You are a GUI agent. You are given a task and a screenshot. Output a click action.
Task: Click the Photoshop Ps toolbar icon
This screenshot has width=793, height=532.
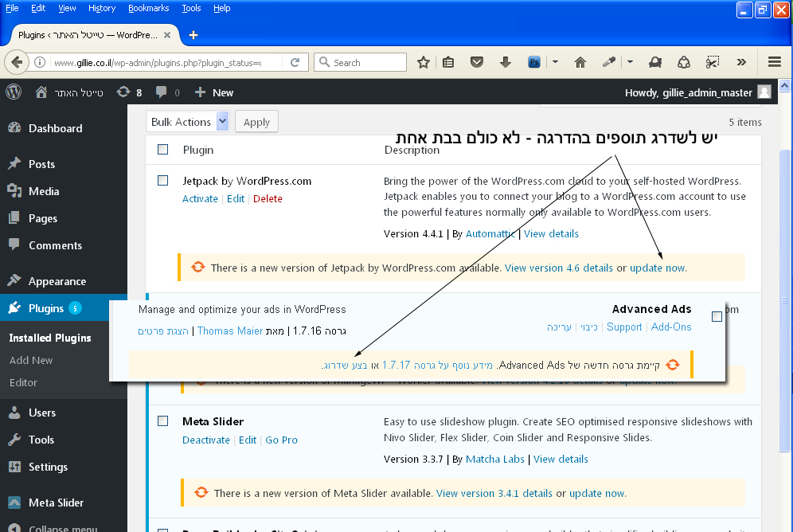(x=534, y=62)
